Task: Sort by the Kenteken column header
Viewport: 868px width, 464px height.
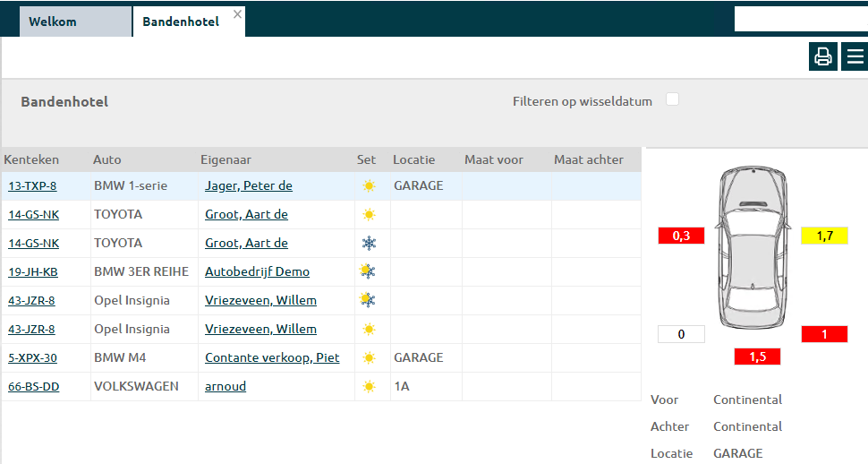Action: click(32, 160)
